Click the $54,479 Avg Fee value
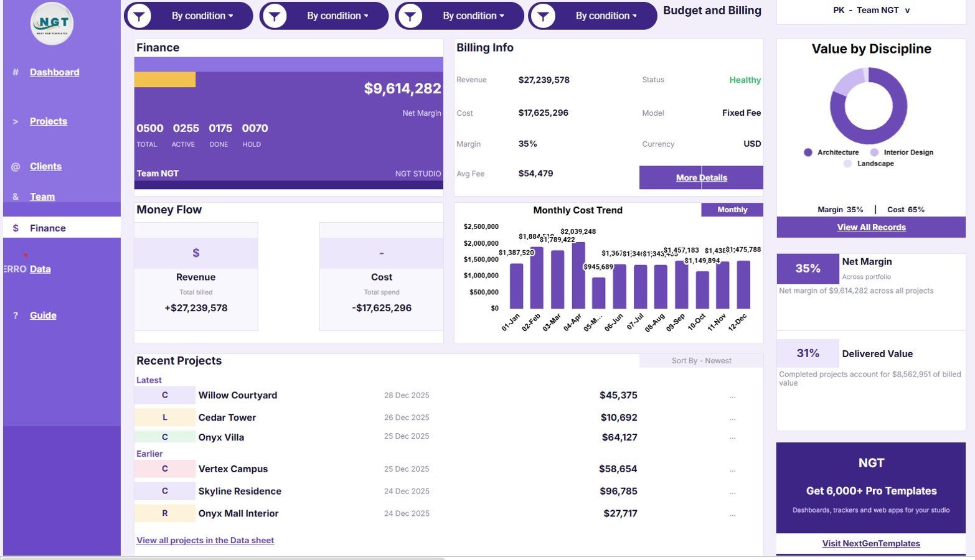This screenshot has width=975, height=560. 535,174
